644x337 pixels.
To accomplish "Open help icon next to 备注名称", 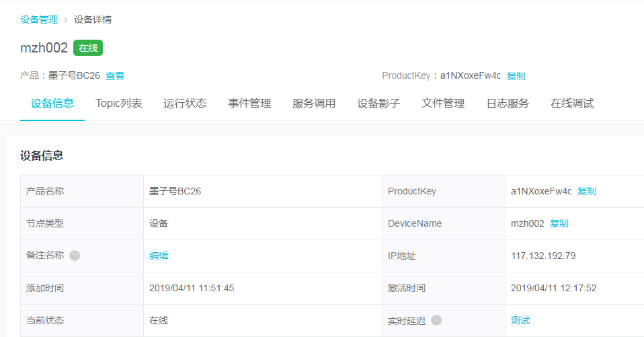I will coord(75,256).
